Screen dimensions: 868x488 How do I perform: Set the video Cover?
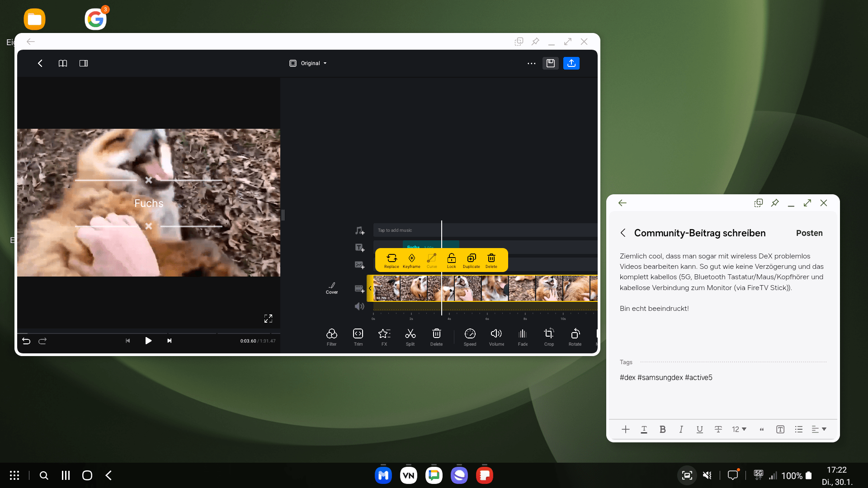[x=332, y=288]
